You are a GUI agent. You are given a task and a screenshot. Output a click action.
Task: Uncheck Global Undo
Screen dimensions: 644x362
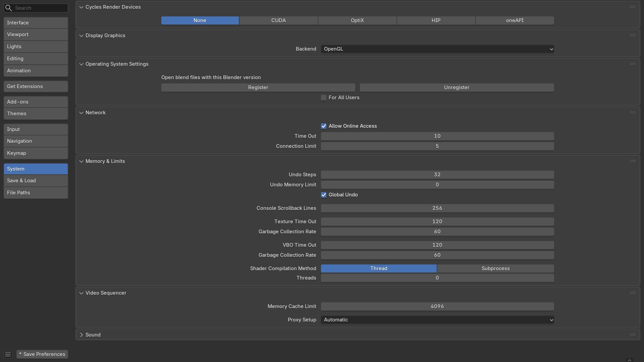pos(324,195)
